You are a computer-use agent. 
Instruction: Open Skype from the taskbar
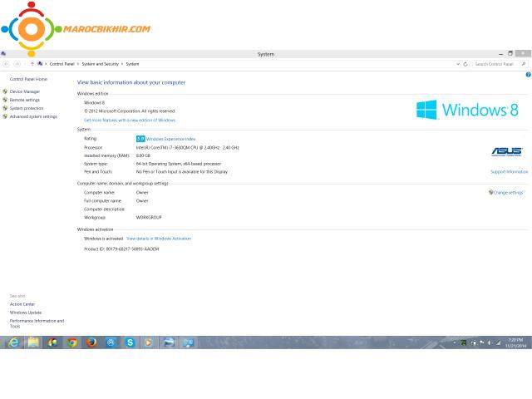[130, 342]
